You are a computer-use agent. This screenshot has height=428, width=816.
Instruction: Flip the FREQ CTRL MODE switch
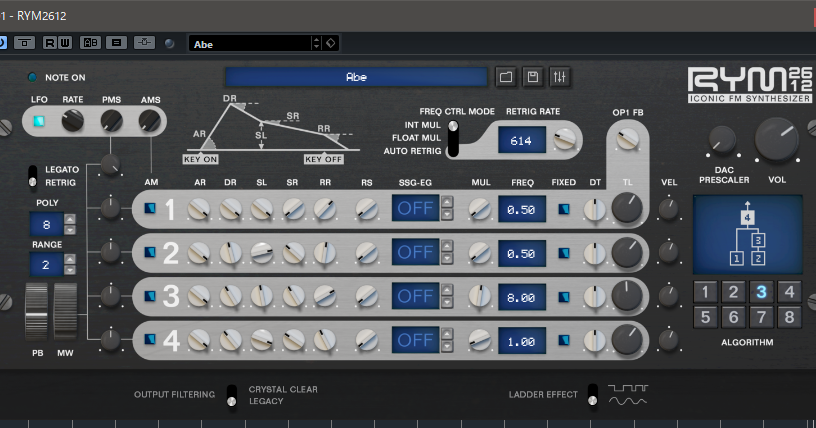click(453, 138)
